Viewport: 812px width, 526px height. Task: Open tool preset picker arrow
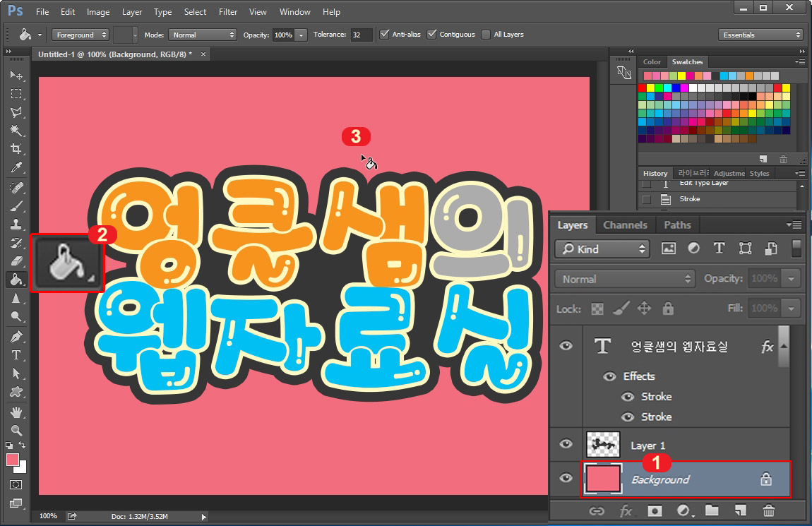pyautogui.click(x=40, y=35)
